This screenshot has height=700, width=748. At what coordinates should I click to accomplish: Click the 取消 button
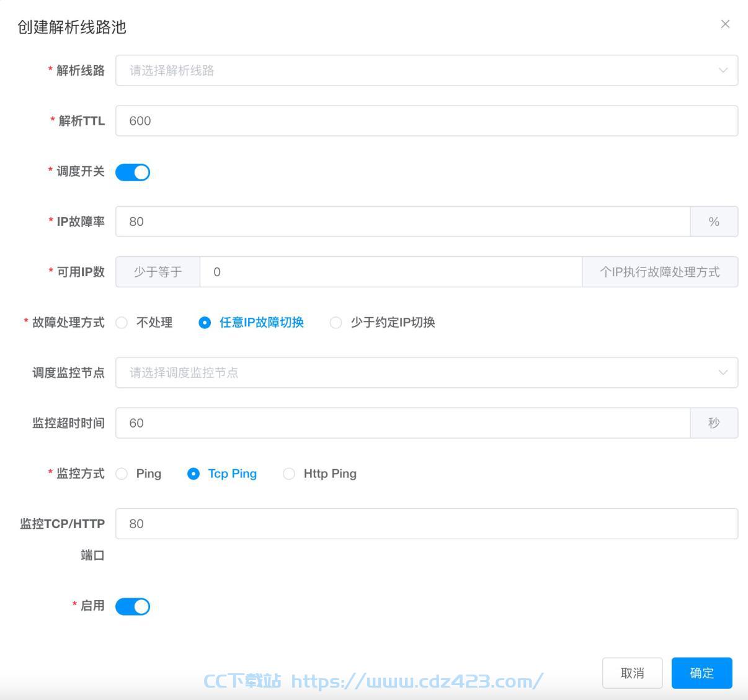(633, 673)
